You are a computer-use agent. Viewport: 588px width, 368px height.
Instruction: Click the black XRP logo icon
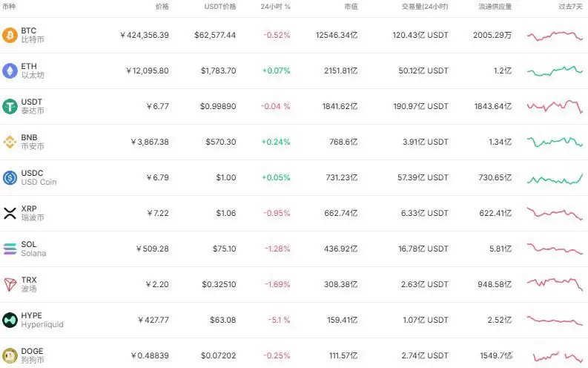click(x=10, y=213)
